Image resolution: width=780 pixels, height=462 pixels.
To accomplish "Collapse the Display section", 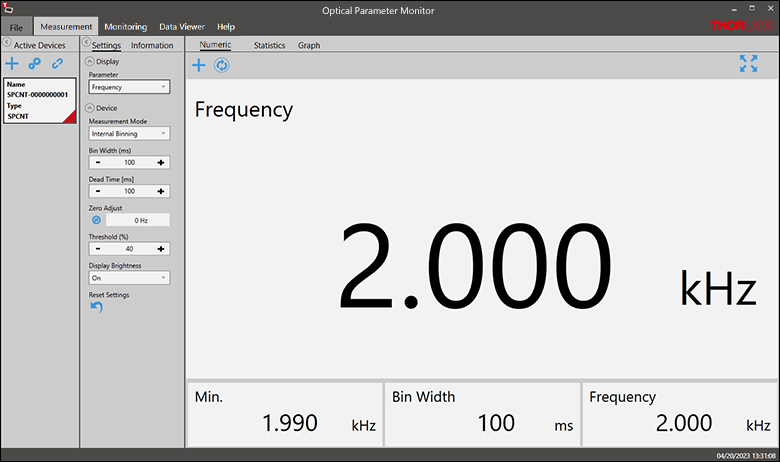I will click(x=90, y=62).
